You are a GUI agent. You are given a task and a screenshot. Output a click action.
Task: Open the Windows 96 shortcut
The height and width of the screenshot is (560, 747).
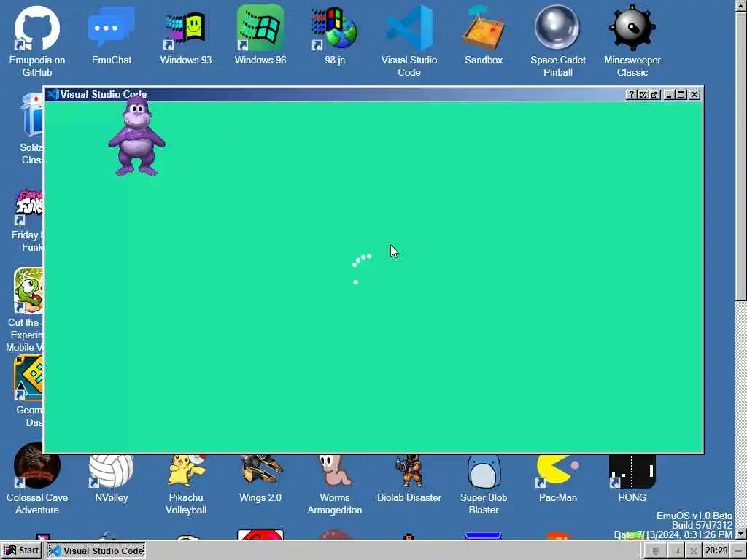click(x=260, y=36)
